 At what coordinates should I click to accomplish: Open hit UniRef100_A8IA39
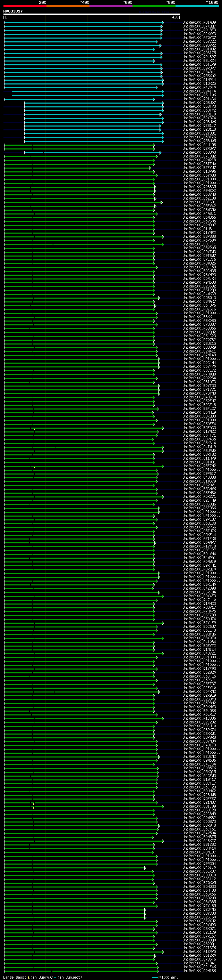[x=199, y=23]
